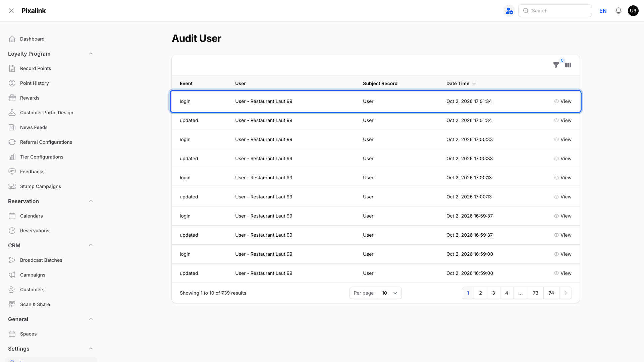Screen dimensions: 644x362
Task: View the login record at 17:01:34
Action: click(x=562, y=101)
